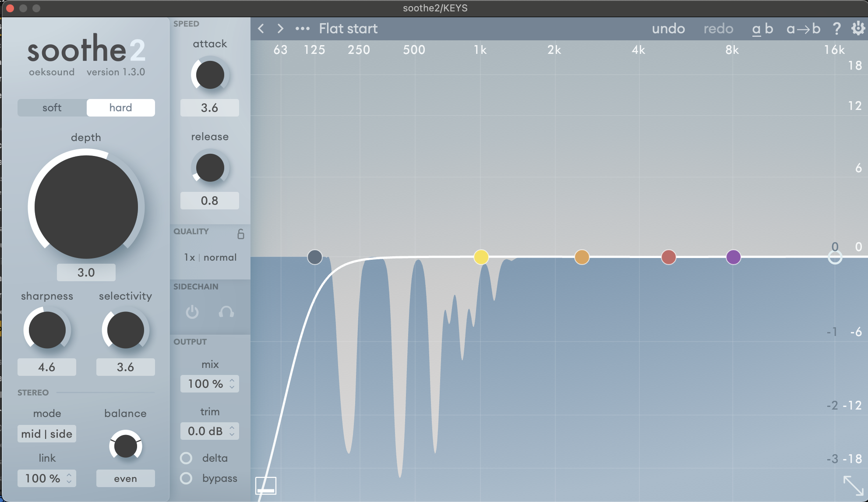Screen dimensions: 868x502
Task: Select the orange band node
Action: coord(582,257)
